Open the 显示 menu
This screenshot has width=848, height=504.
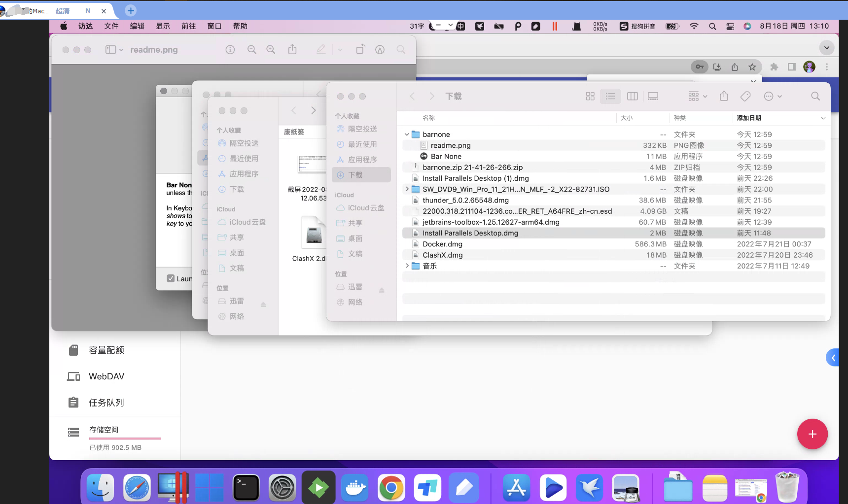tap(163, 26)
